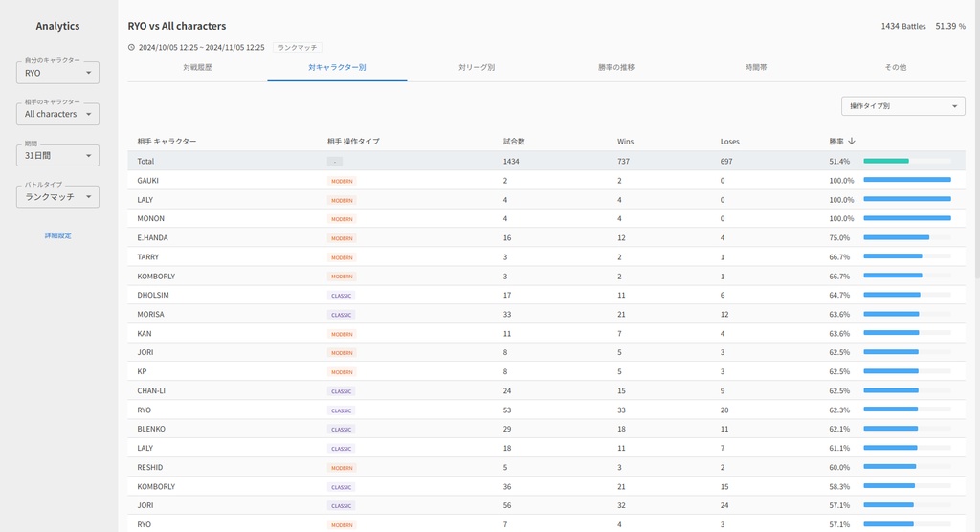This screenshot has height=532, width=980.
Task: Open the その他 tab
Action: coord(896,68)
